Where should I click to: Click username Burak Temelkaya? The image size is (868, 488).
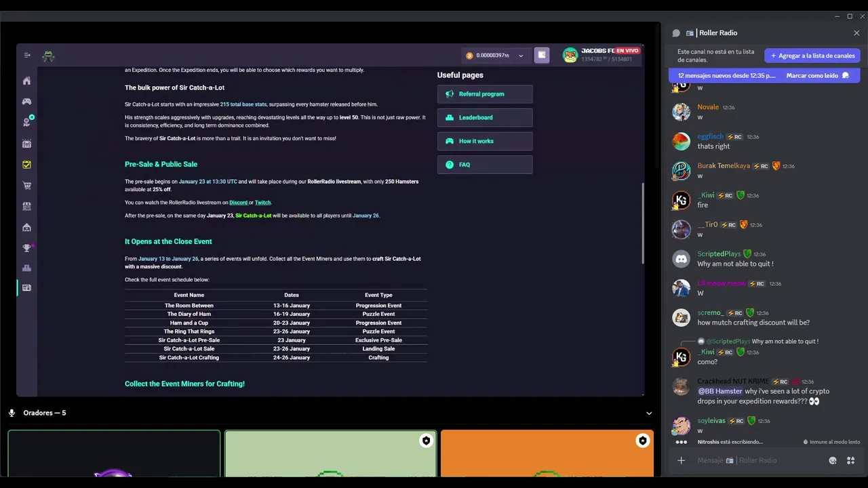click(x=724, y=166)
